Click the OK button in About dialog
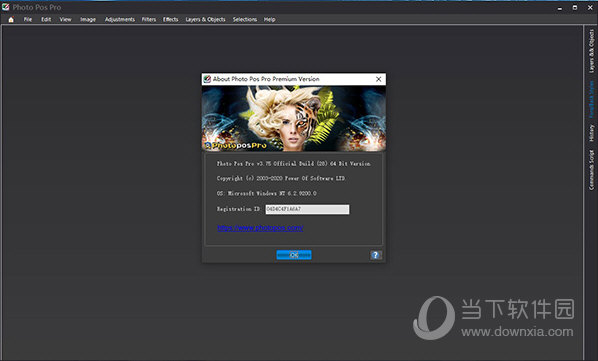The image size is (598, 361). 294,255
